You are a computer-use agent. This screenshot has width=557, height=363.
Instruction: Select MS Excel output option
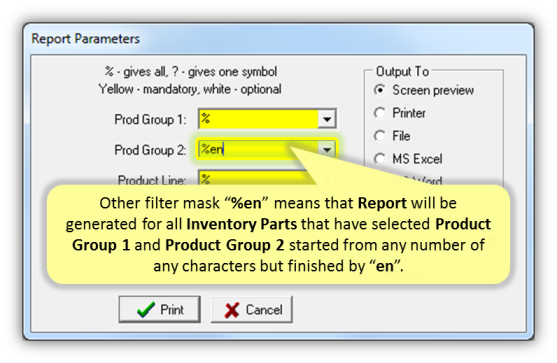(380, 159)
